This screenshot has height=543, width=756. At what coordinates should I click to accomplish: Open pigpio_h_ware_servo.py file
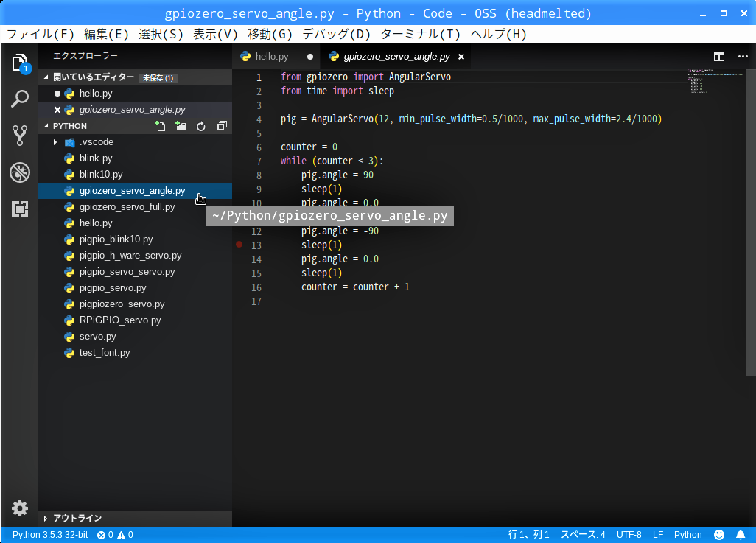tap(135, 256)
